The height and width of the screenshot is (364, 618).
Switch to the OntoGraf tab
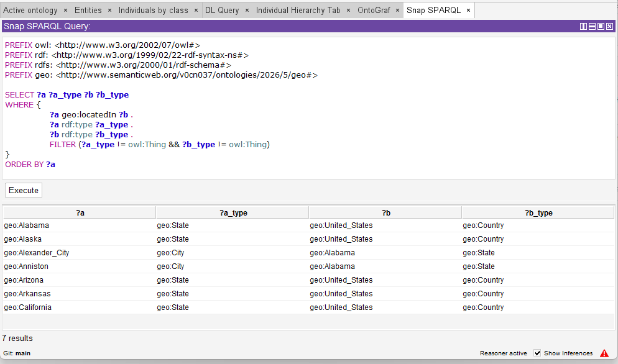[374, 11]
